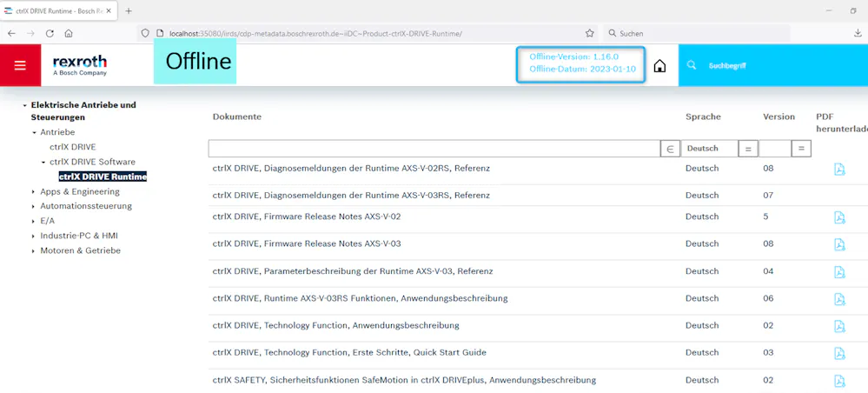Image resolution: width=868 pixels, height=393 pixels.
Task: Click the browser home button
Action: click(69, 33)
